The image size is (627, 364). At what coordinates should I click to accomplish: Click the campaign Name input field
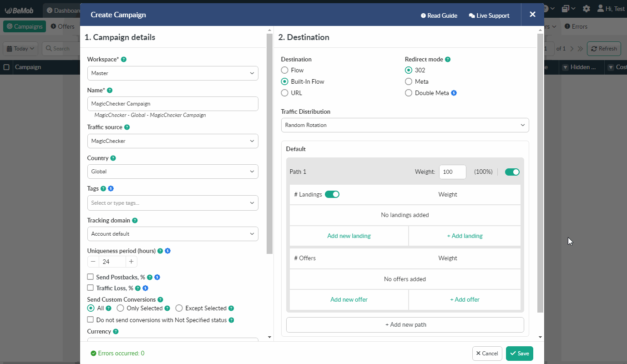(x=173, y=104)
